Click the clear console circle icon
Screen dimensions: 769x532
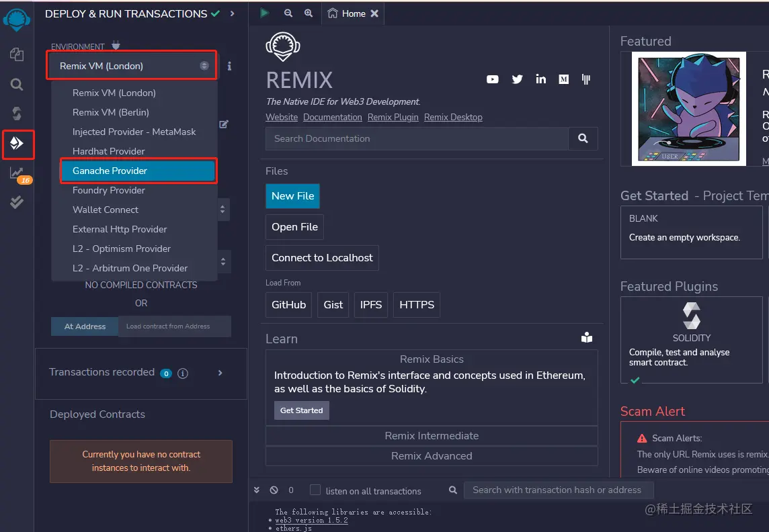pos(274,490)
